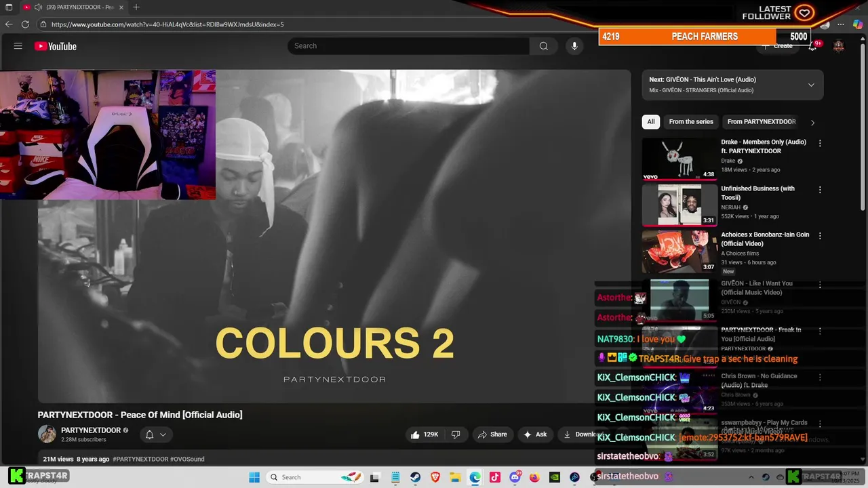868x488 pixels.
Task: Reload the page with the refresh icon
Action: (x=25, y=24)
